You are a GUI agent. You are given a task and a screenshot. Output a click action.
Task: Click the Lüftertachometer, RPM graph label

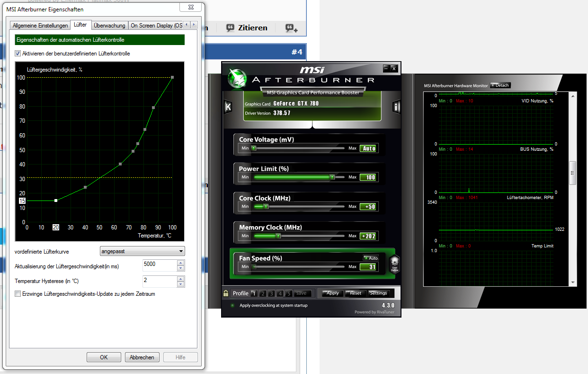[x=530, y=197]
